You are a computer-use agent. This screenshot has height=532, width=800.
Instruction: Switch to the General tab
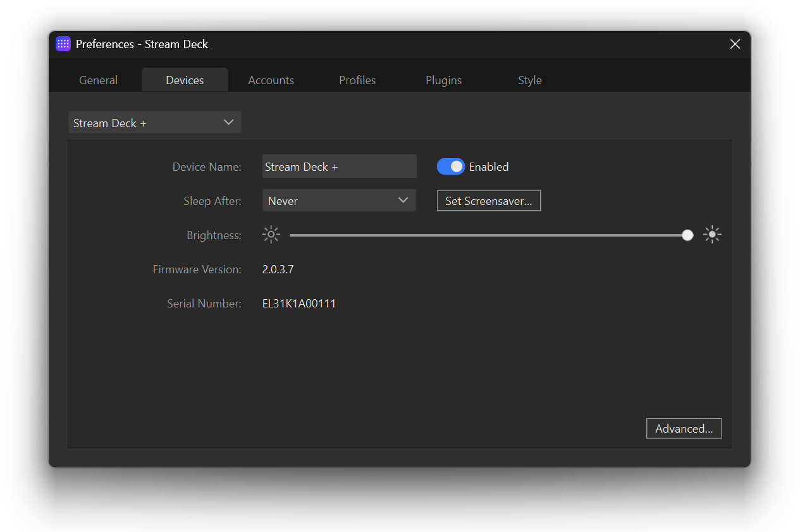coord(98,80)
